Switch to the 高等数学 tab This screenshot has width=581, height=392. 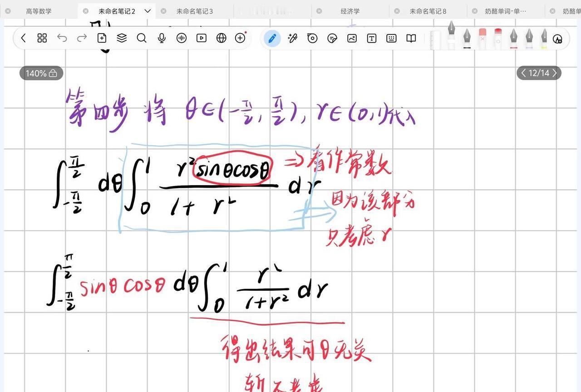pos(39,11)
